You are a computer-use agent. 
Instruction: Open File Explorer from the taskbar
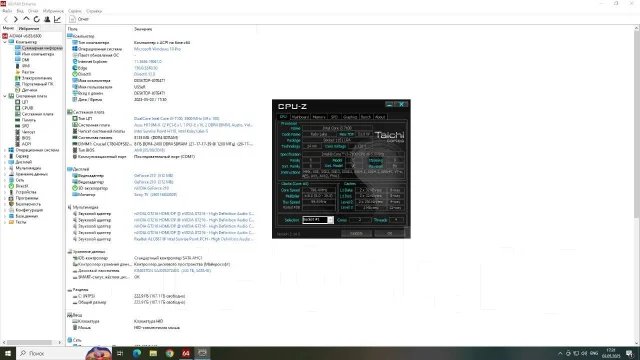(x=153, y=353)
